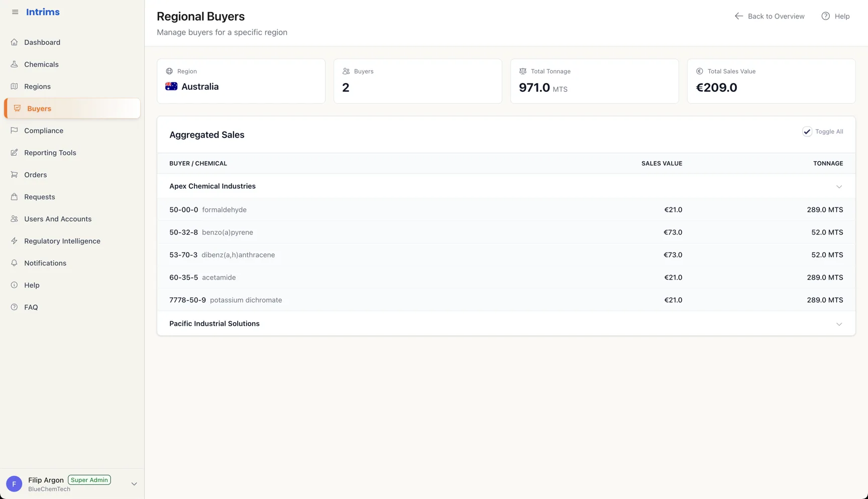Screen dimensions: 868x499
Task: Open the Filip Argon user menu chevron
Action: (134, 484)
